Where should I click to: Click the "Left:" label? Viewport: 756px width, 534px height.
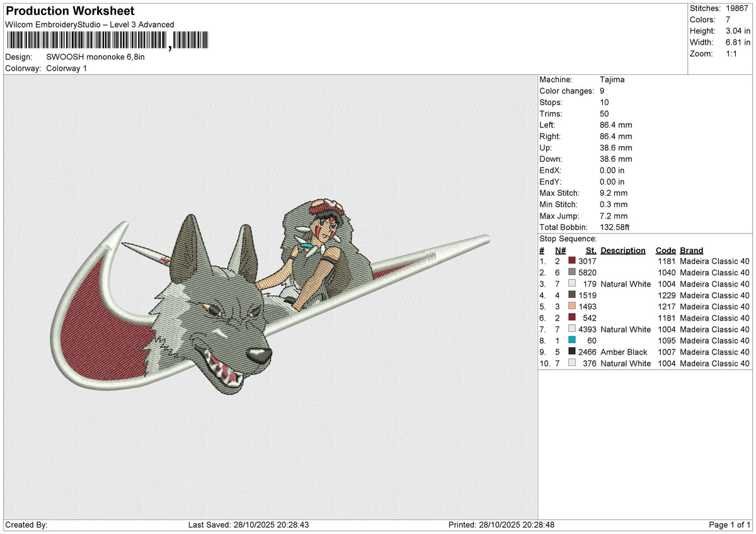pos(547,125)
